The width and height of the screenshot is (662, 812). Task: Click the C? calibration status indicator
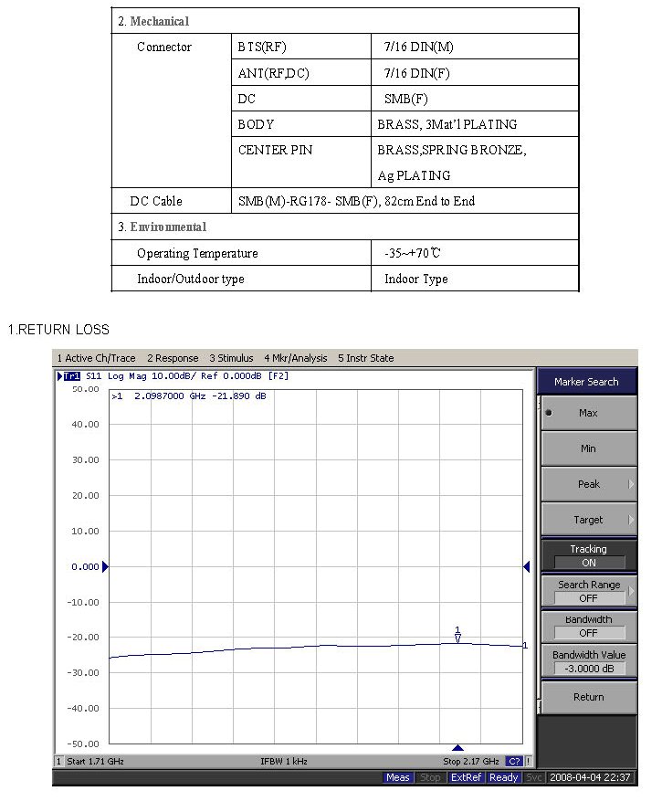514,761
